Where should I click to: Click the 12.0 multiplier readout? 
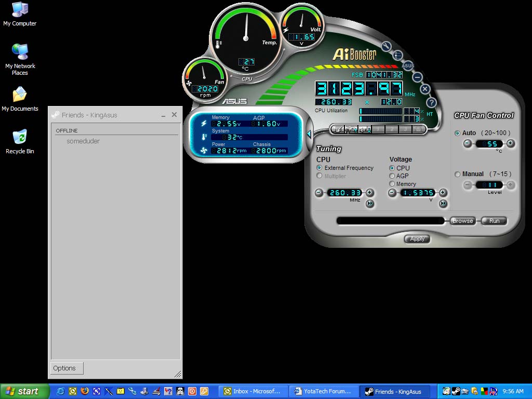click(391, 102)
